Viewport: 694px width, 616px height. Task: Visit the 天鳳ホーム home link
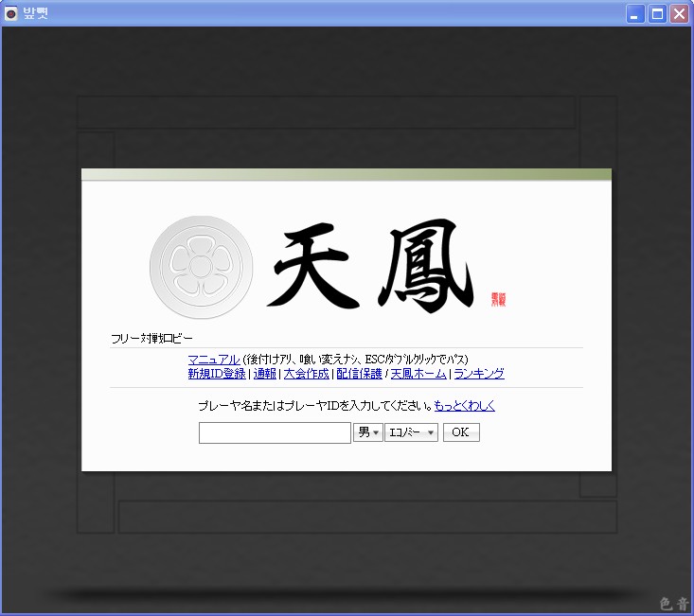click(418, 374)
